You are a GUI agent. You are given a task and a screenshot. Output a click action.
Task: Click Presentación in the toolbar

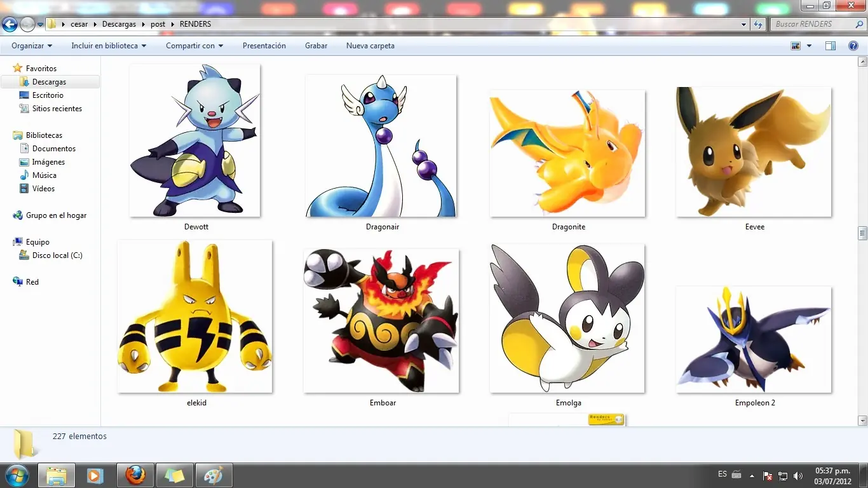pos(264,46)
